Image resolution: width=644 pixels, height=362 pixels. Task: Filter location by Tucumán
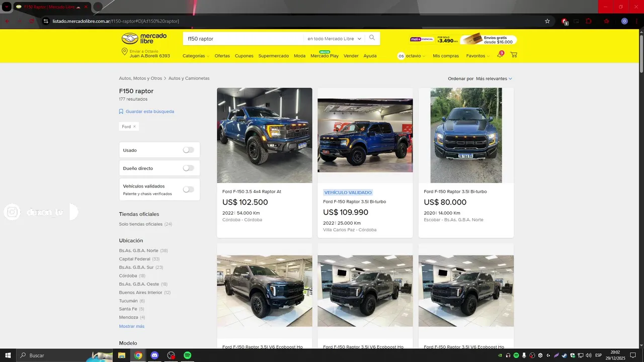[x=129, y=301]
